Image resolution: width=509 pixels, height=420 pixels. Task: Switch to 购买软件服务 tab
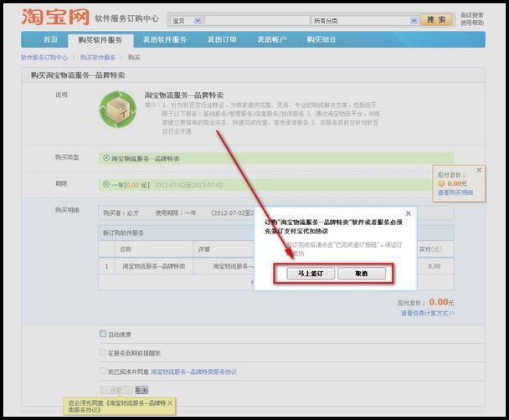pyautogui.click(x=100, y=40)
